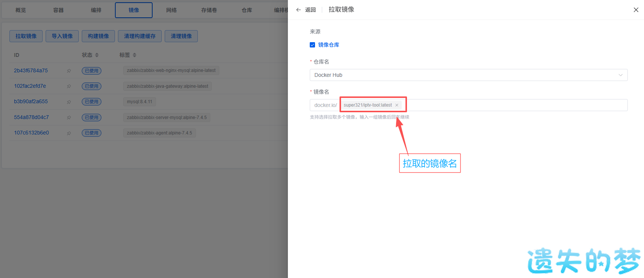Open image ID 107c6132b6e0

(31, 133)
